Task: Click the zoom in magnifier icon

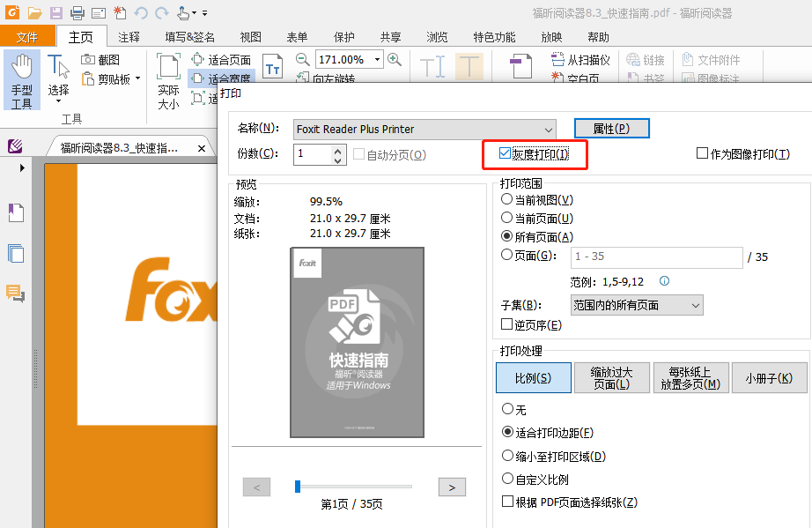Action: [395, 59]
